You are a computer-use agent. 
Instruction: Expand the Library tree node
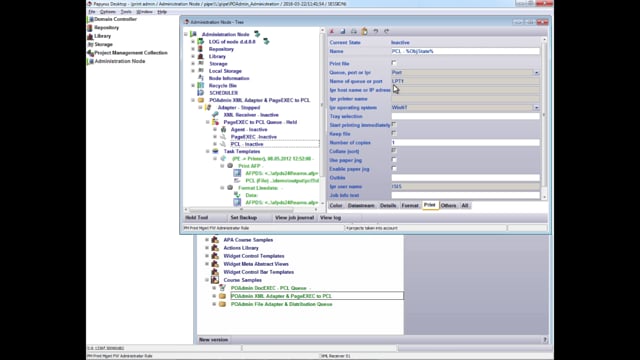point(193,56)
